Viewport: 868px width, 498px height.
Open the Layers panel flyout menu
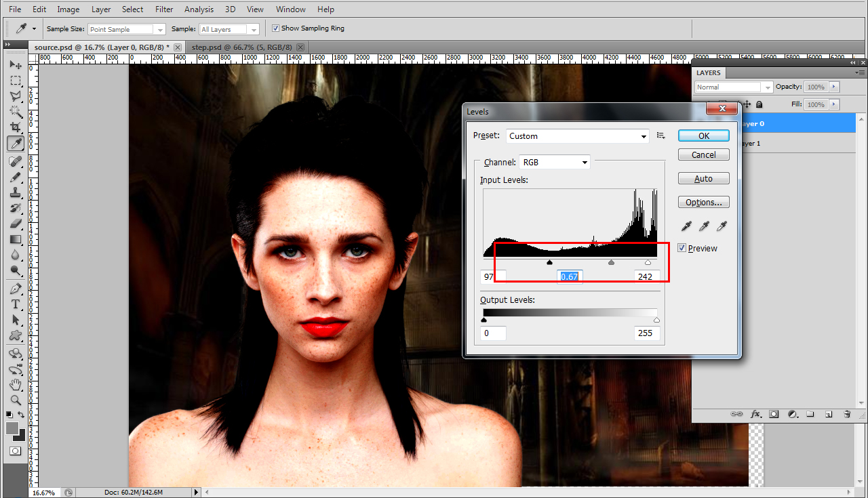tap(861, 72)
